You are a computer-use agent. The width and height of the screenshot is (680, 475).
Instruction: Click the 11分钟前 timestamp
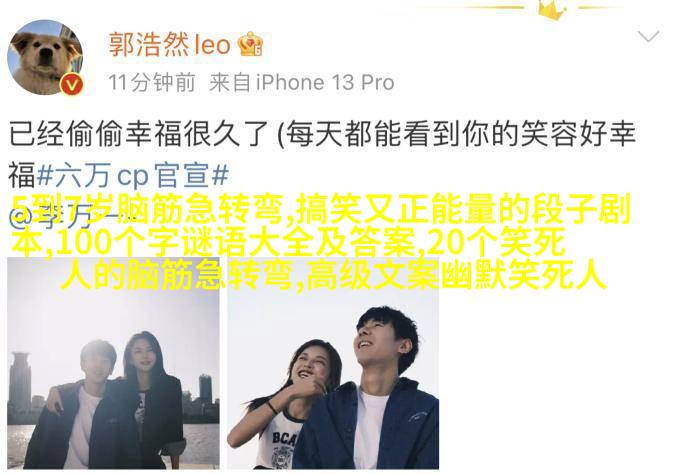pos(151,82)
